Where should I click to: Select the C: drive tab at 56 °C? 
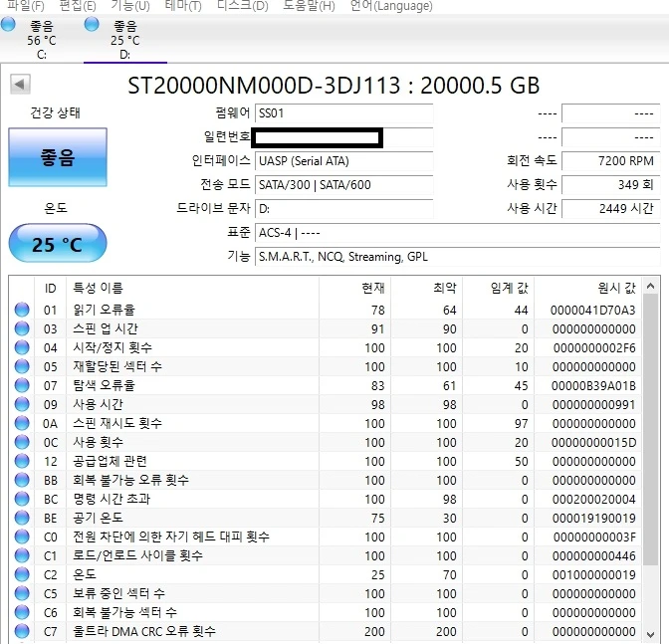[x=42, y=39]
